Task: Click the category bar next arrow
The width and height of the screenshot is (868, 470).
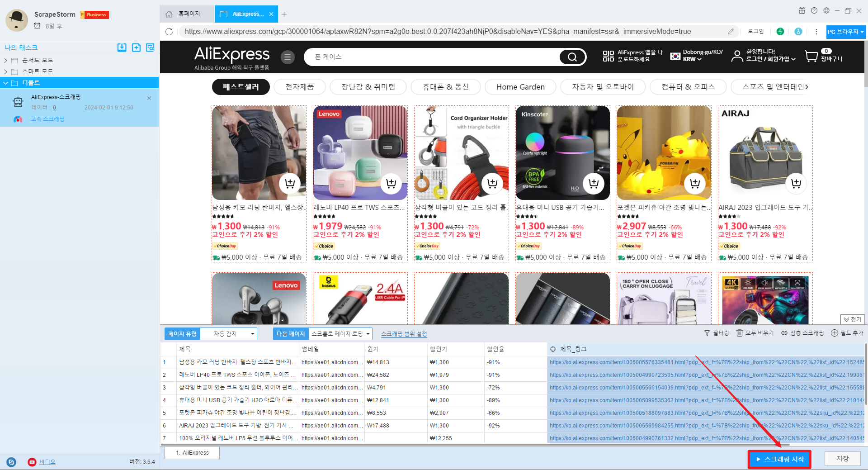Action: coord(807,87)
